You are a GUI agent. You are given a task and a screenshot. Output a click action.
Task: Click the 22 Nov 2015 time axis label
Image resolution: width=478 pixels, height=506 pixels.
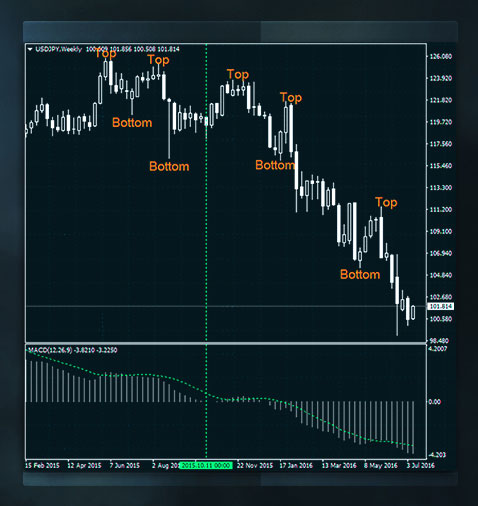(255, 465)
